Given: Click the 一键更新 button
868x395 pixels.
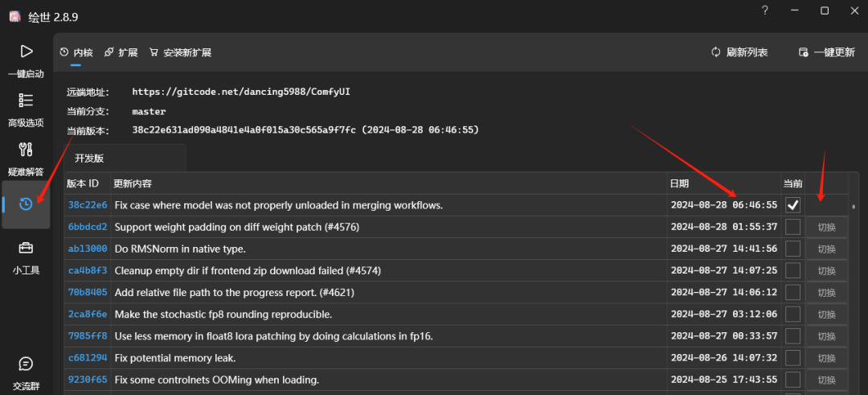Looking at the screenshot, I should tap(827, 52).
